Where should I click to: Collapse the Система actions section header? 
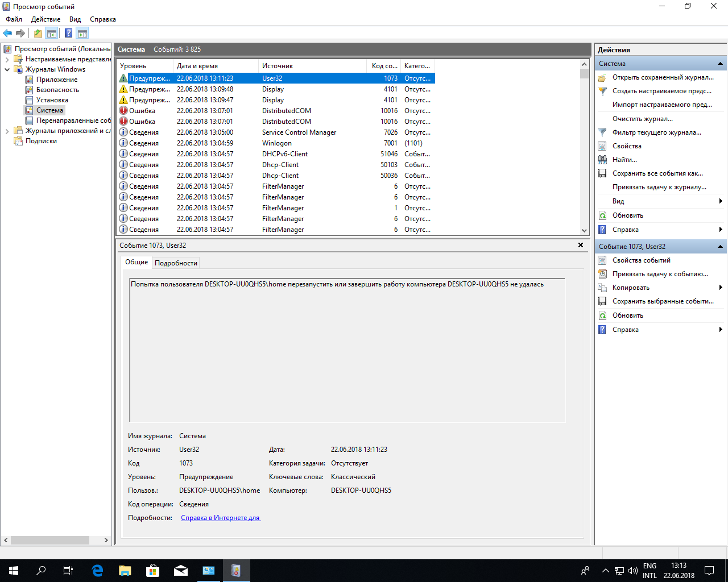720,64
